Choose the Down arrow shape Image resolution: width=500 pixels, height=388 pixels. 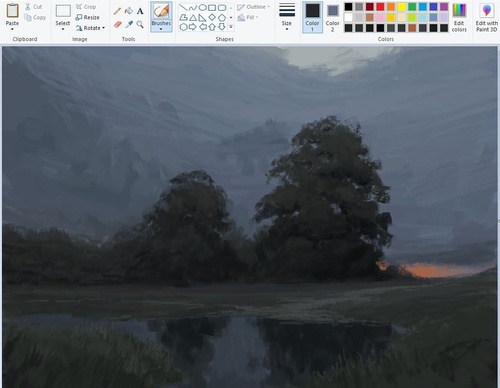pos(222,27)
